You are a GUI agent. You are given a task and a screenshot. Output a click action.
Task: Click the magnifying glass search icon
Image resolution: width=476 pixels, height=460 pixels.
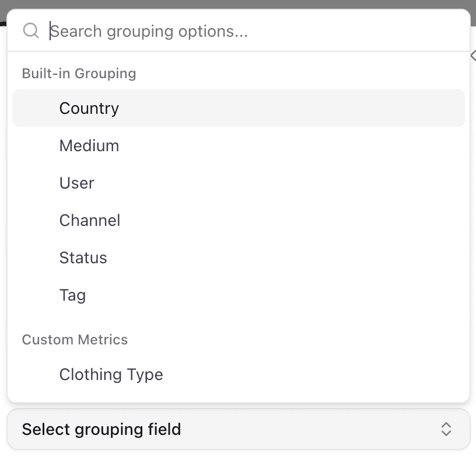click(x=31, y=30)
